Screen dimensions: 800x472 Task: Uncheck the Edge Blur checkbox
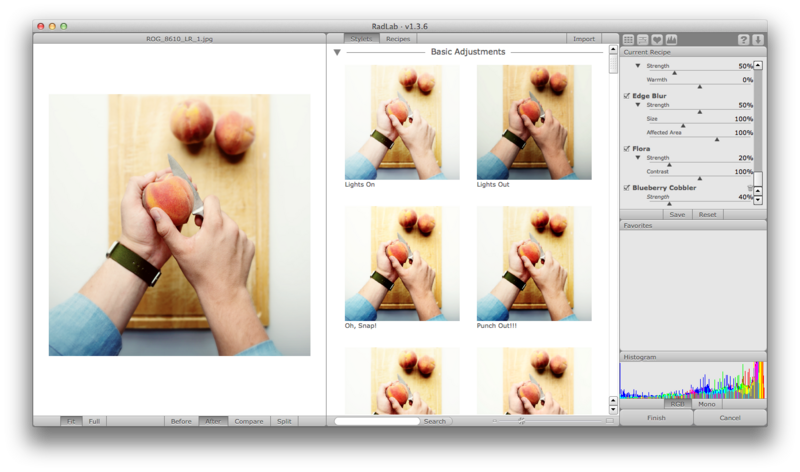627,95
